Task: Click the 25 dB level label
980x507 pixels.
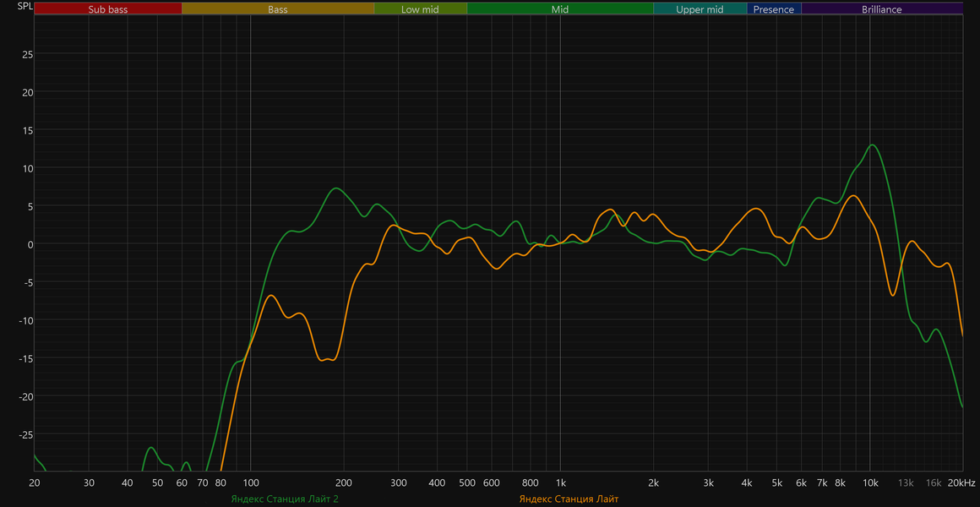Action: coord(28,54)
